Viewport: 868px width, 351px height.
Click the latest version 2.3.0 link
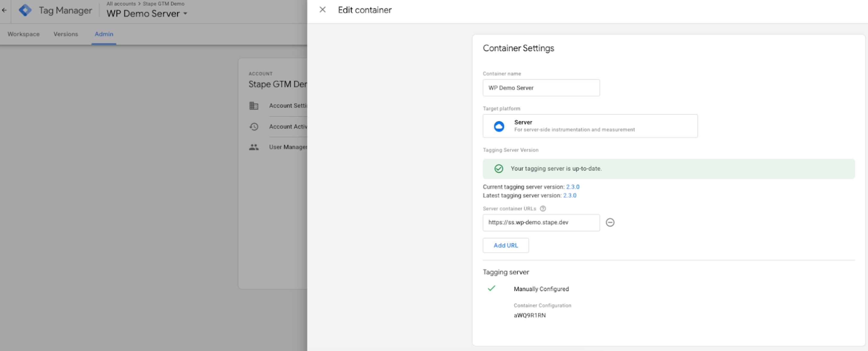point(570,195)
